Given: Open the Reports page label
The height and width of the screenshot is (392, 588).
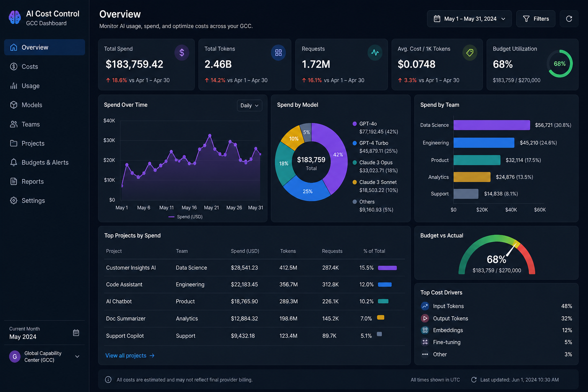Looking at the screenshot, I should point(33,181).
